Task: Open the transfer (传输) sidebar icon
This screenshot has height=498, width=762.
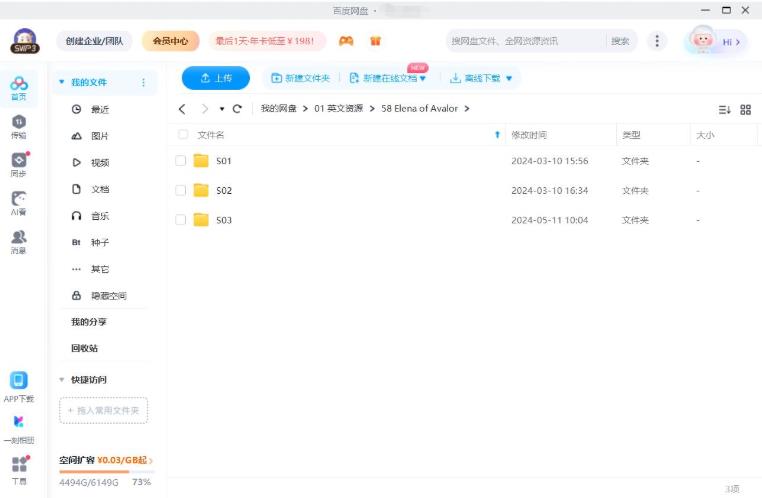Action: pyautogui.click(x=18, y=127)
